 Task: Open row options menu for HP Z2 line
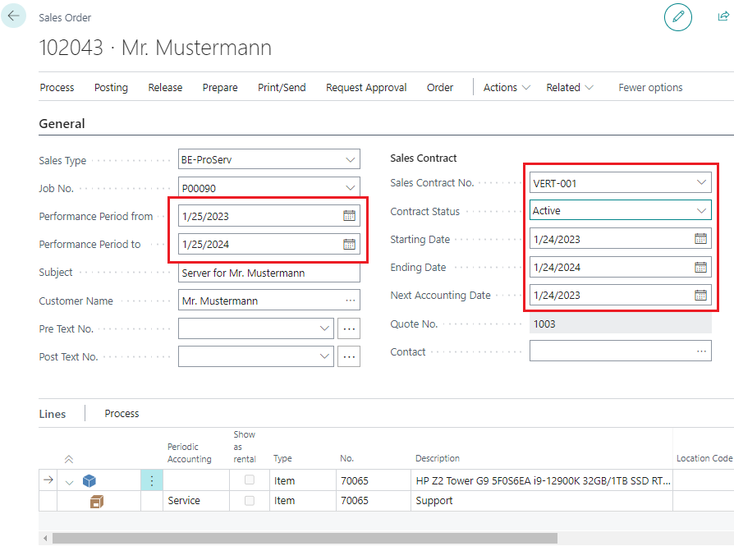pos(152,480)
